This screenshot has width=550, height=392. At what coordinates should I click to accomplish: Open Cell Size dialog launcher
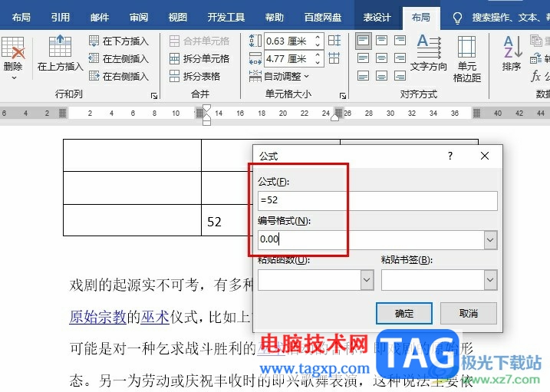pyautogui.click(x=343, y=96)
